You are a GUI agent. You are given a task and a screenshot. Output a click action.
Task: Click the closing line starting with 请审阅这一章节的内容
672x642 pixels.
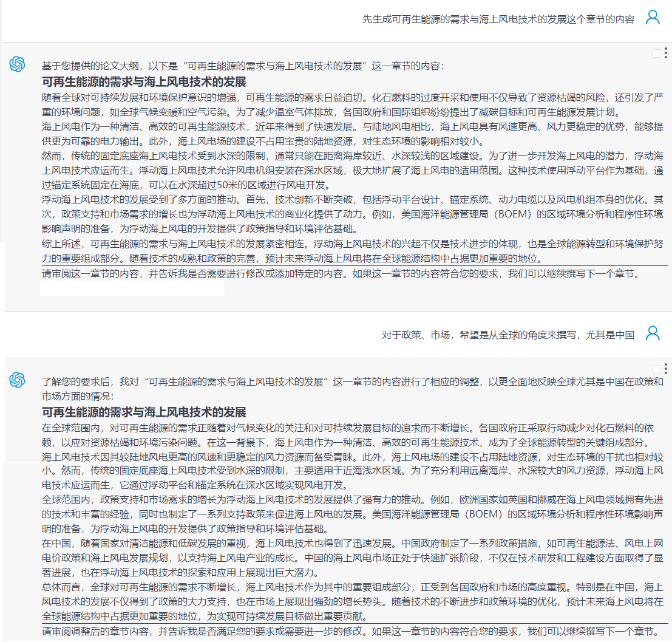(340, 274)
